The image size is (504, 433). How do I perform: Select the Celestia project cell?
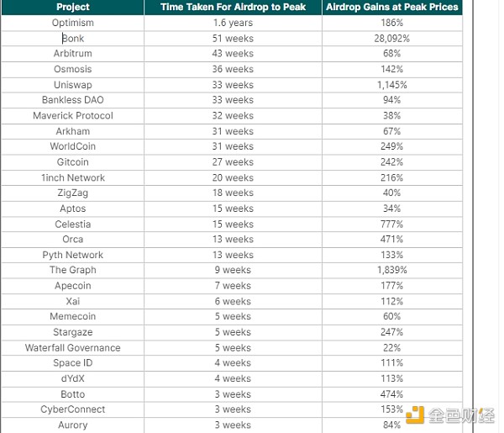pyautogui.click(x=73, y=224)
